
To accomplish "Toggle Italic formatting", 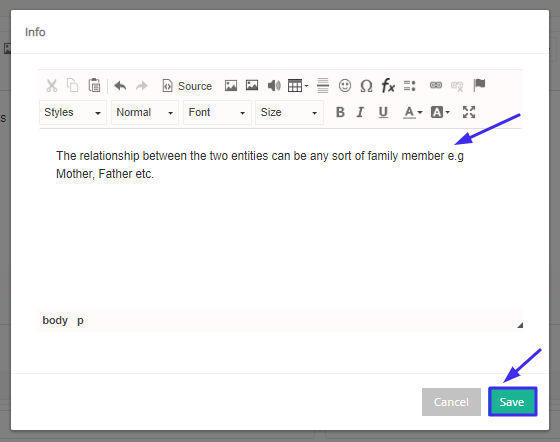I will [360, 112].
